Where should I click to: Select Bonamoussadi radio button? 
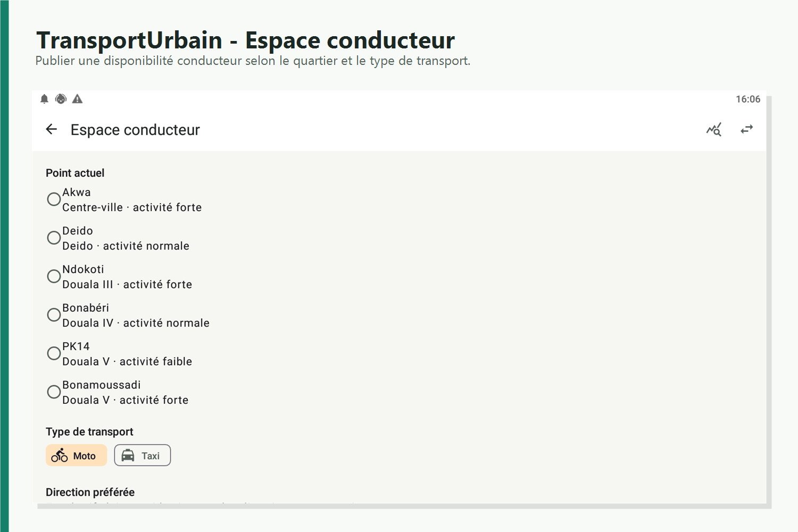54,392
